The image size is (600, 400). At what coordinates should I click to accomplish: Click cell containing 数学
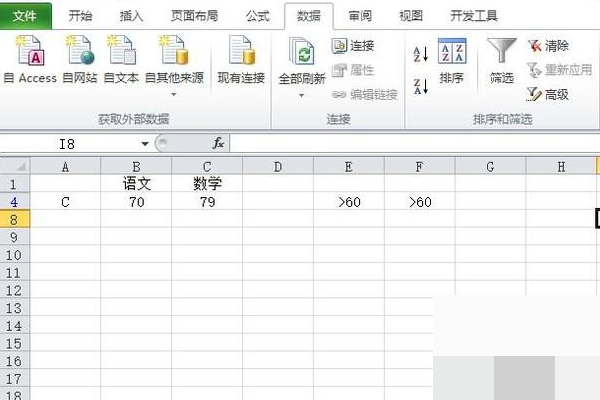pos(207,184)
